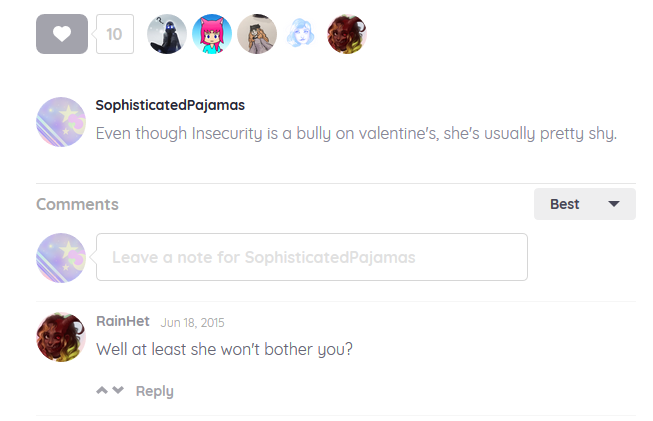
Task: Upvote RainHet's comment
Action: coord(102,390)
